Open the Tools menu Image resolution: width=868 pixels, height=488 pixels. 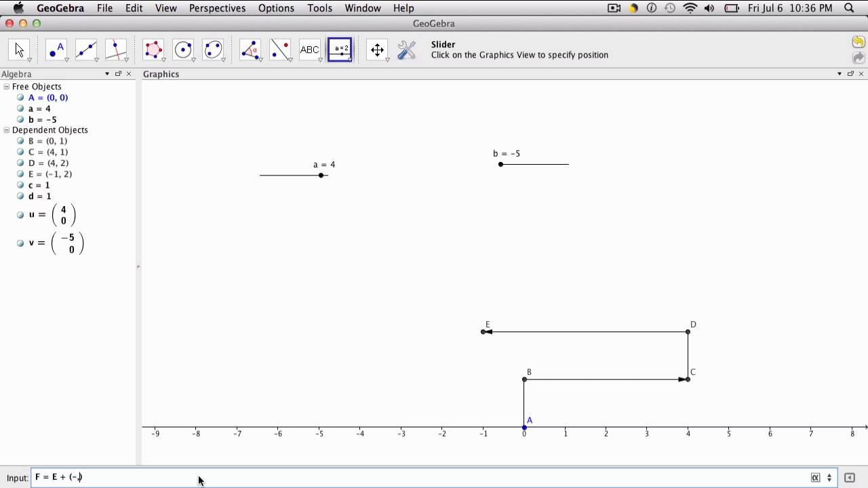319,8
